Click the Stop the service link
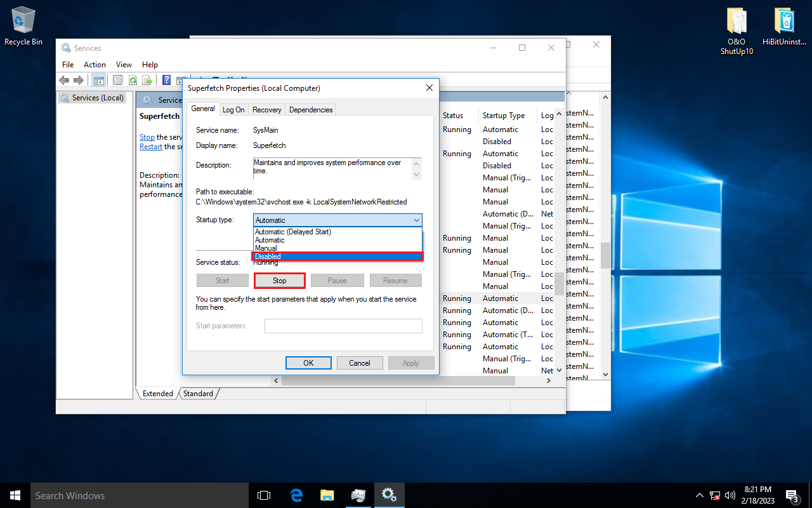Viewport: 812px width, 508px height. pyautogui.click(x=147, y=137)
